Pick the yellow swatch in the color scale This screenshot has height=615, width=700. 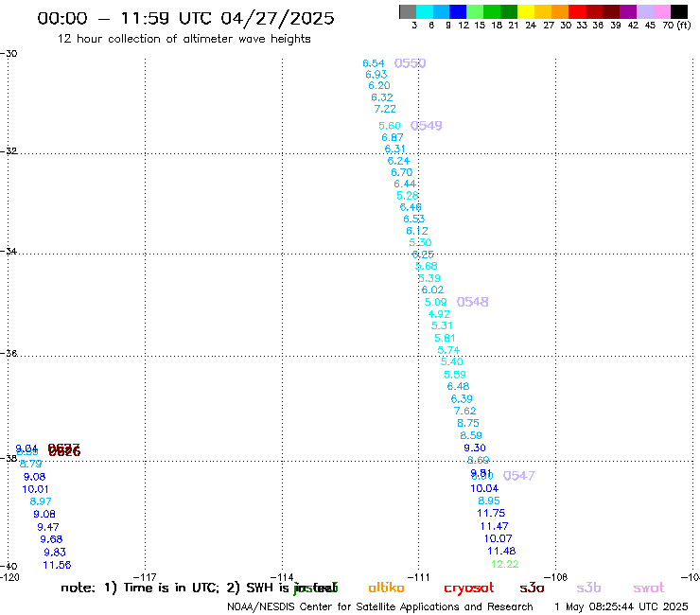(525, 11)
